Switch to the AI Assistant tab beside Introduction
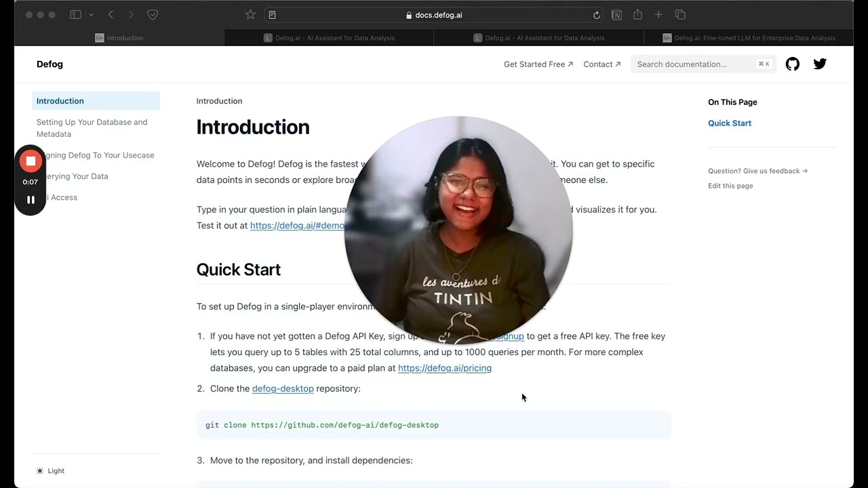868x488 pixels. 329,38
